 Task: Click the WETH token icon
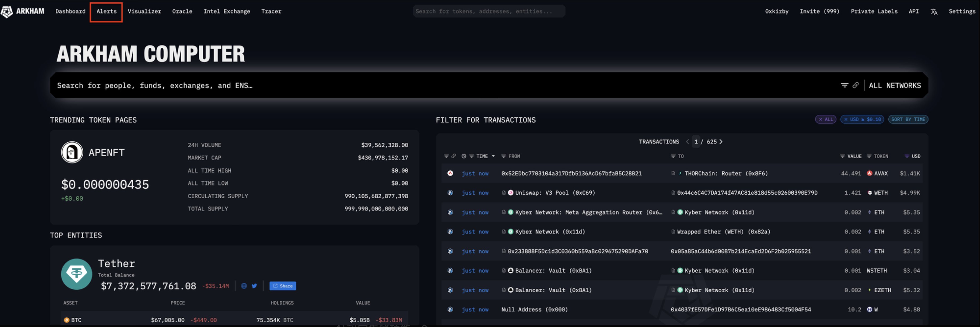click(869, 193)
